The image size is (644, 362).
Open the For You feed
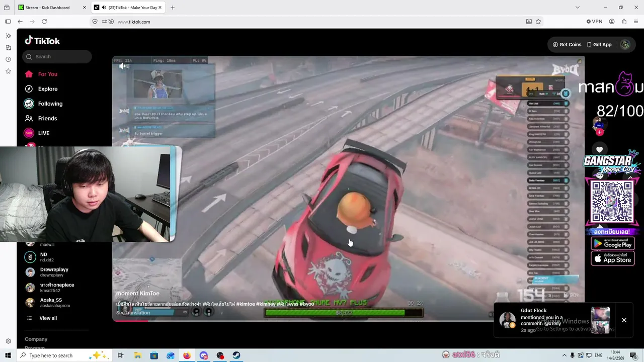click(48, 74)
